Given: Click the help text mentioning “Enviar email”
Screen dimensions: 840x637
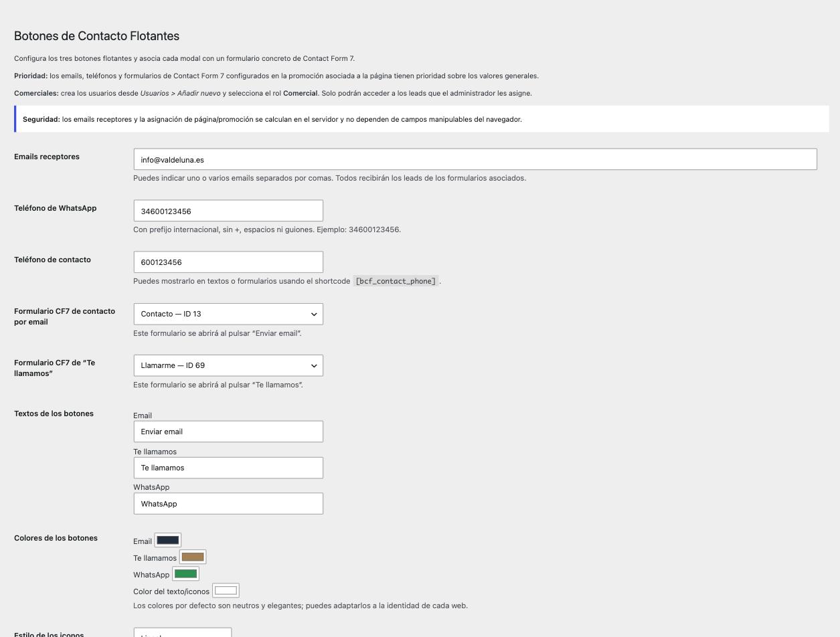Looking at the screenshot, I should pyautogui.click(x=218, y=333).
